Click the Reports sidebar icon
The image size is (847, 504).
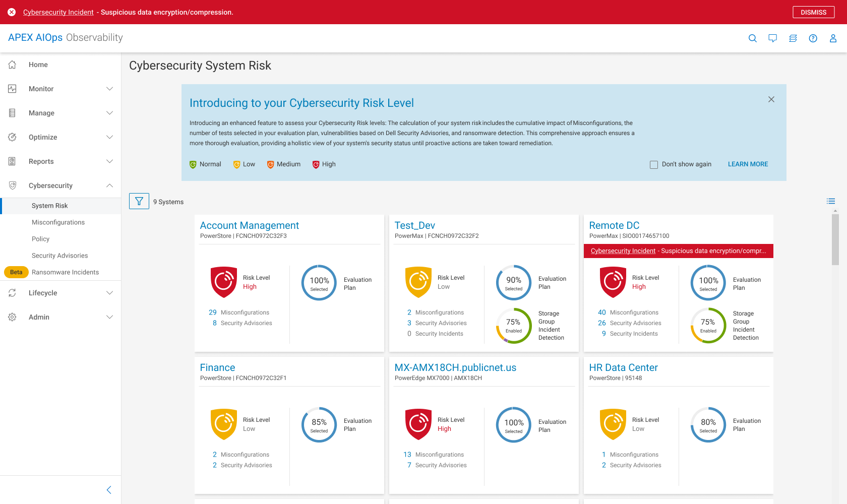pos(13,161)
